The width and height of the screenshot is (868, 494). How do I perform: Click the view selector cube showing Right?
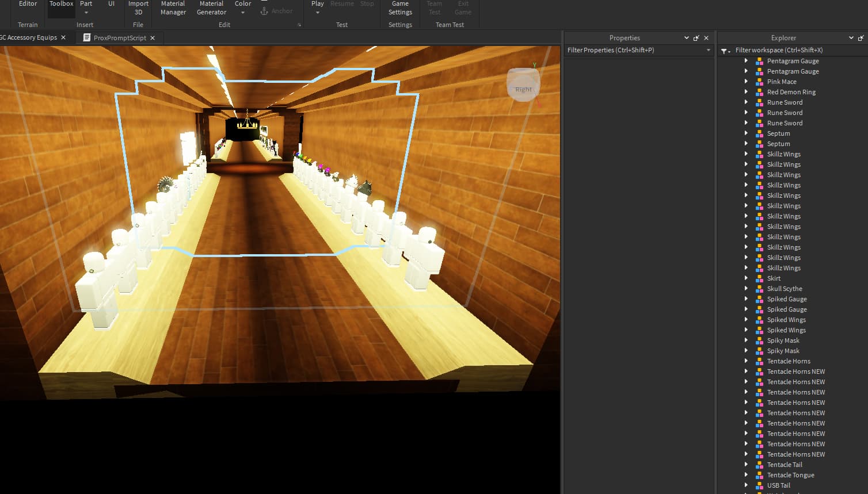[x=523, y=86]
